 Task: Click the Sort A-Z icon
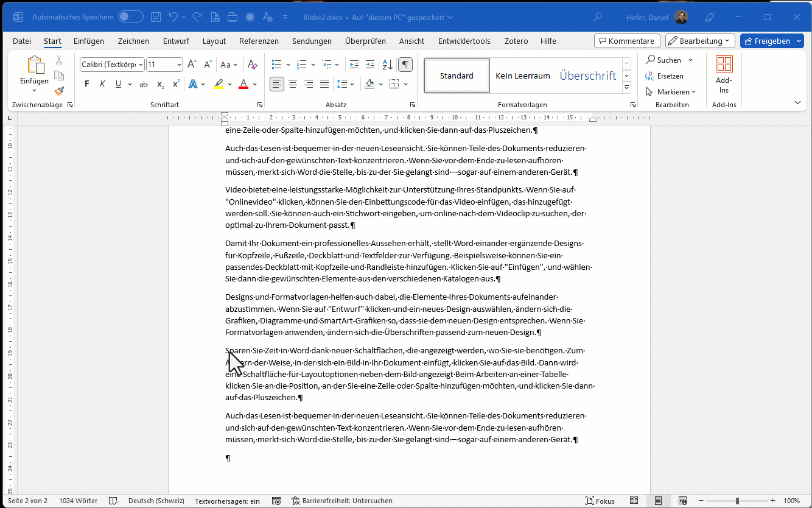(387, 65)
